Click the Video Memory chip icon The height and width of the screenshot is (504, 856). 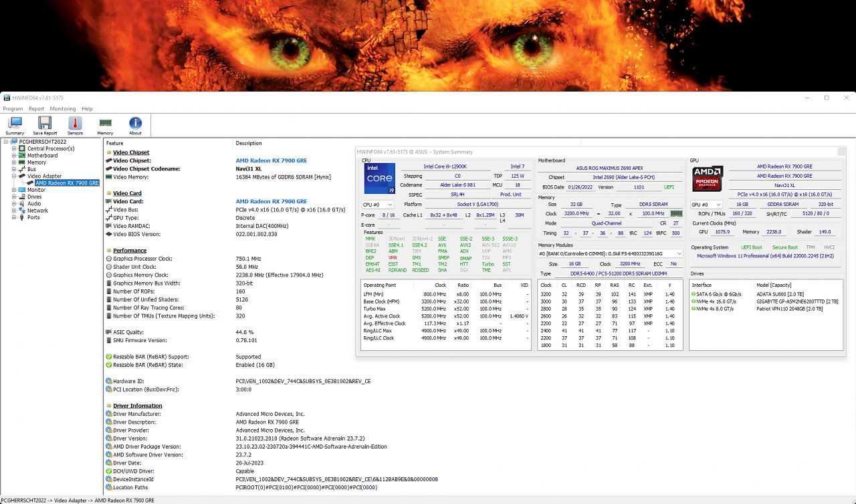click(109, 177)
